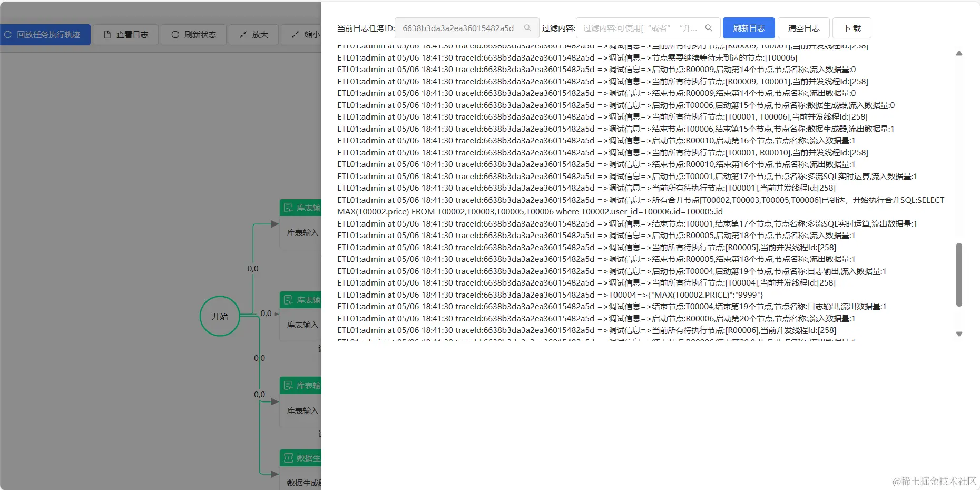Image resolution: width=980 pixels, height=490 pixels.
Task: Open logs with the 查看日志 button
Action: coord(125,35)
